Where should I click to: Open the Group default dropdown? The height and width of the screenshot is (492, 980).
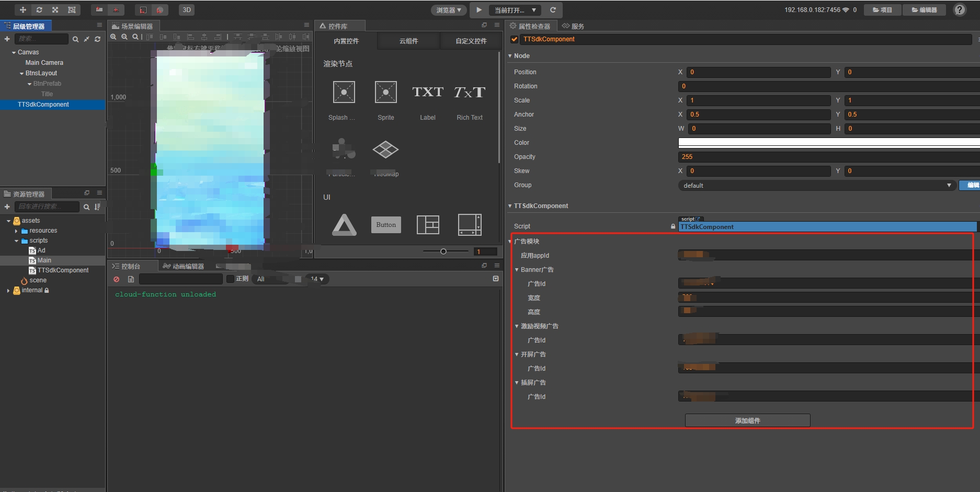(817, 185)
